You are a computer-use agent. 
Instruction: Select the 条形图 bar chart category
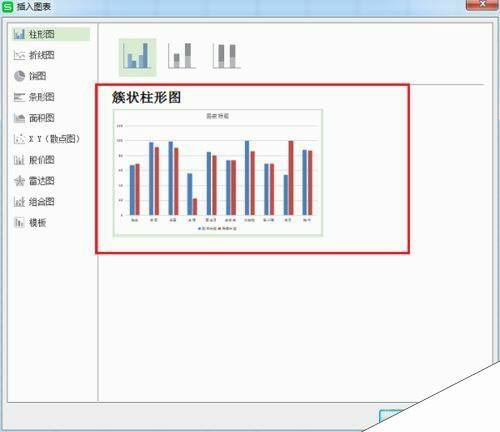pyautogui.click(x=34, y=97)
